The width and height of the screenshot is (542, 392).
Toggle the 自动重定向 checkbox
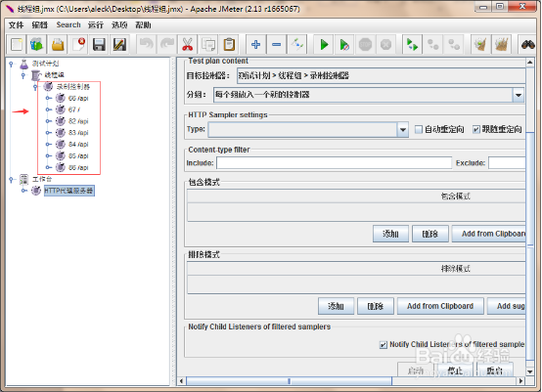point(419,129)
